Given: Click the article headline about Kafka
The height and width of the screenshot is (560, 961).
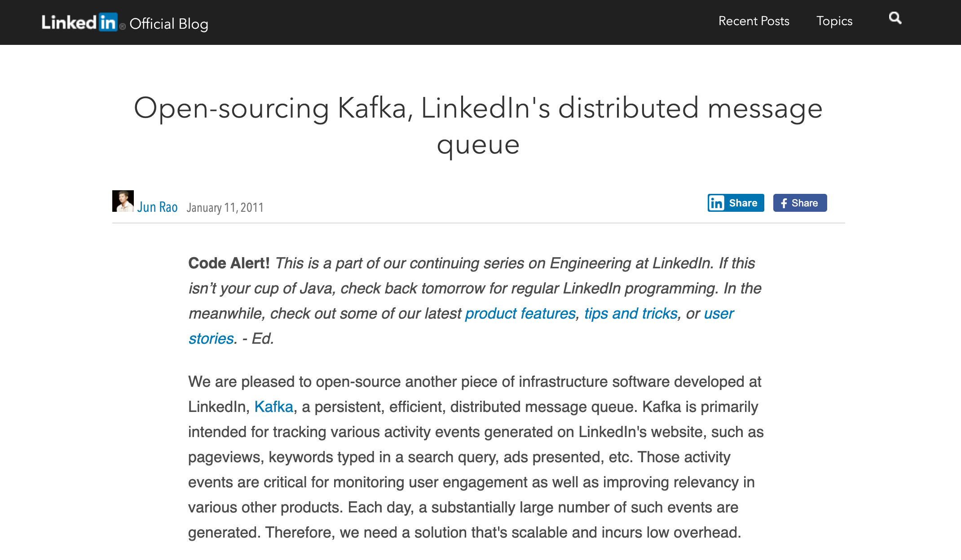Looking at the screenshot, I should tap(478, 108).
